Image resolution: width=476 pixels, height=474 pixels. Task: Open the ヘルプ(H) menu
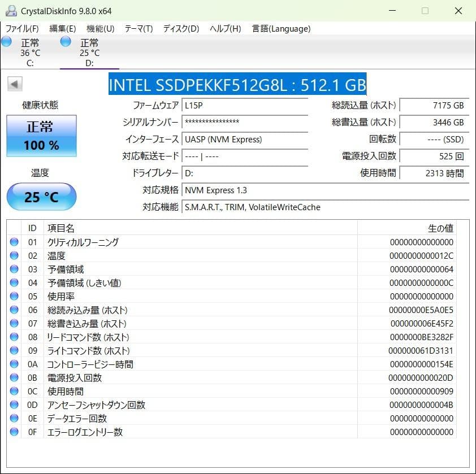click(x=226, y=28)
